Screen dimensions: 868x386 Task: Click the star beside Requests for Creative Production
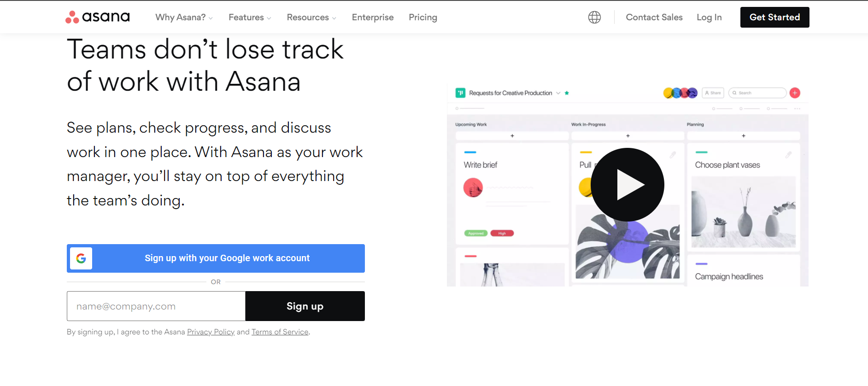click(x=567, y=93)
